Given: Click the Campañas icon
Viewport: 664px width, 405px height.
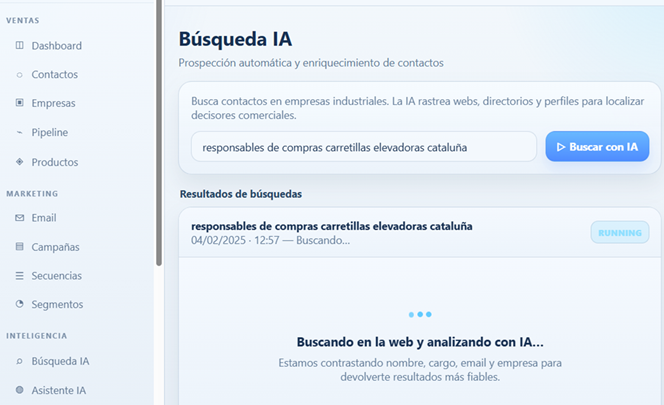Looking at the screenshot, I should coord(20,247).
